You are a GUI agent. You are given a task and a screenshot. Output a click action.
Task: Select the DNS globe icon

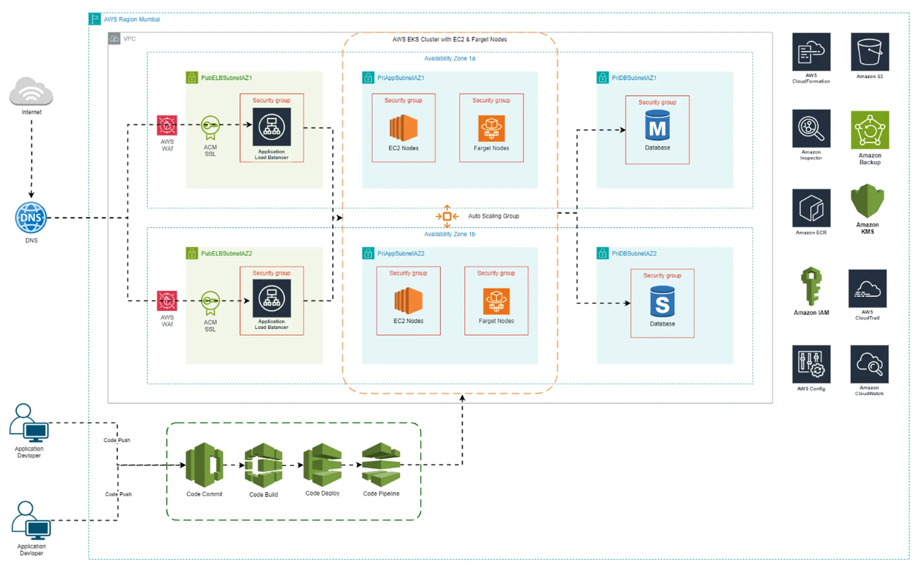[x=31, y=218]
